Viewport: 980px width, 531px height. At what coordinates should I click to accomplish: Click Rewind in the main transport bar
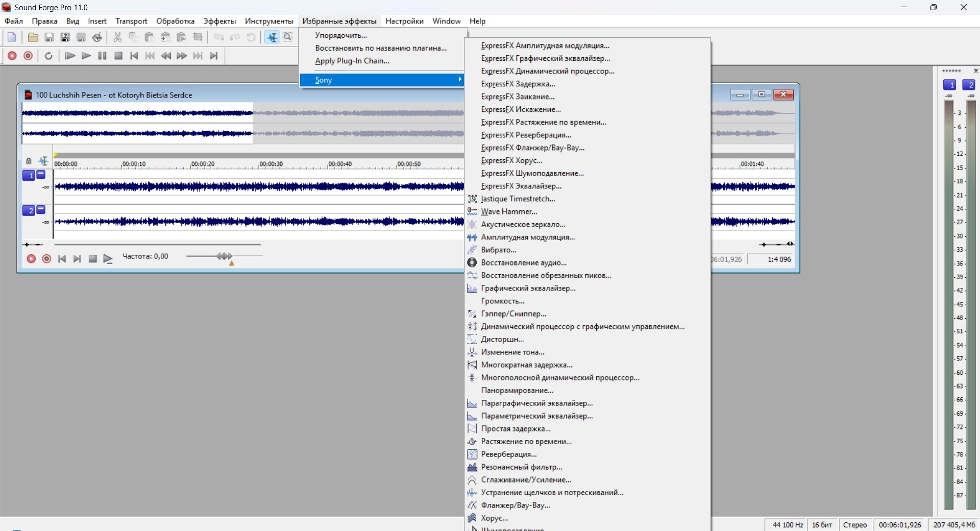pyautogui.click(x=166, y=56)
